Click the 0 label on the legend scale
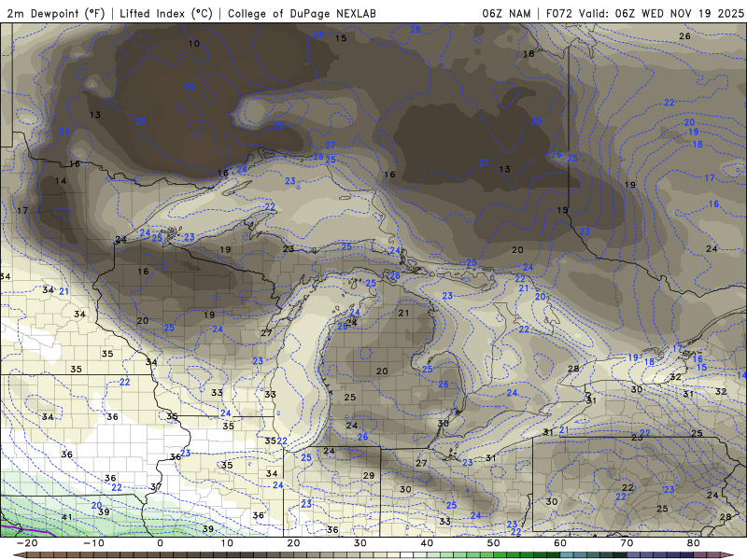 [x=160, y=543]
